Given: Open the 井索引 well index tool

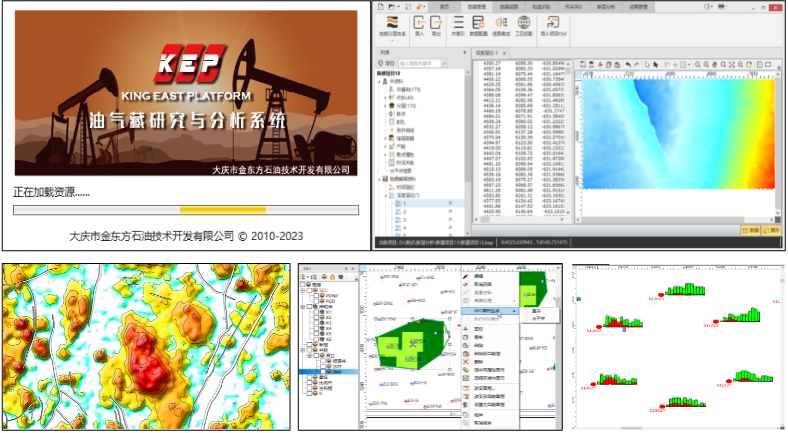Looking at the screenshot, I should coord(458,26).
